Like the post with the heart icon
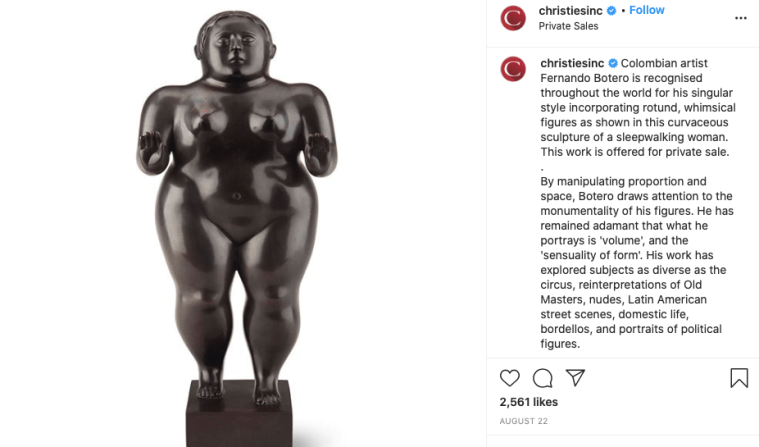Viewport: 759px width, 447px height. (509, 378)
